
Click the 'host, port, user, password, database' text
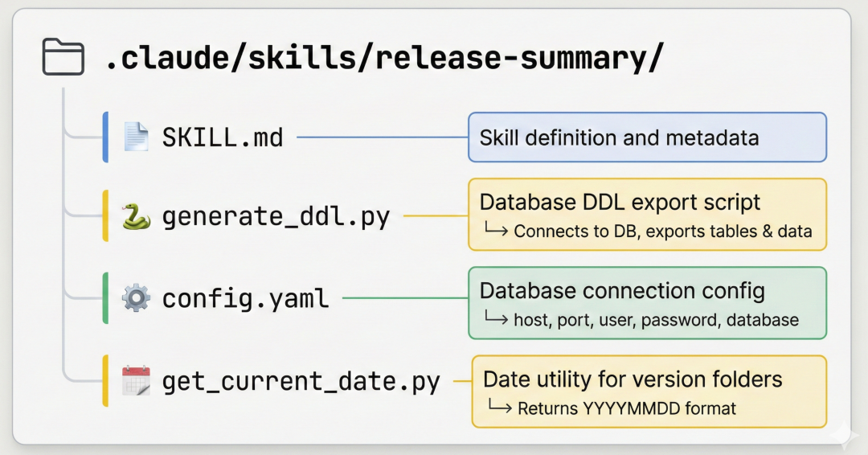(656, 320)
